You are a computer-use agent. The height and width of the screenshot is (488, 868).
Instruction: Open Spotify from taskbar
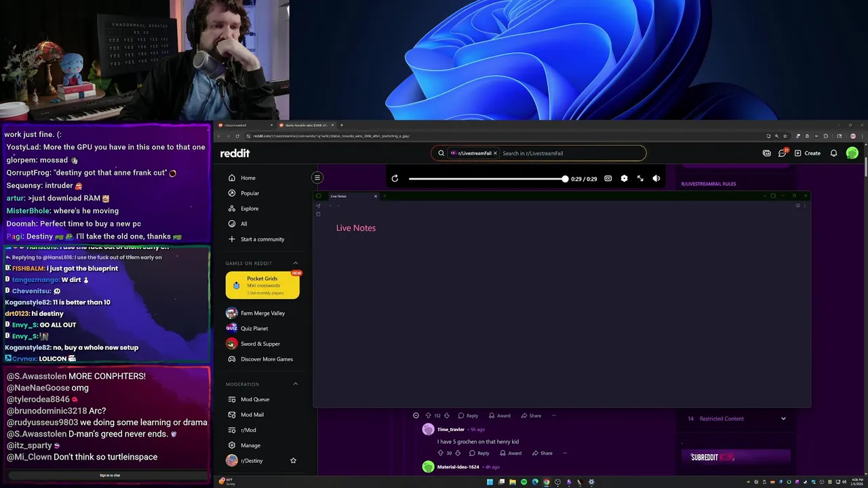[524, 482]
